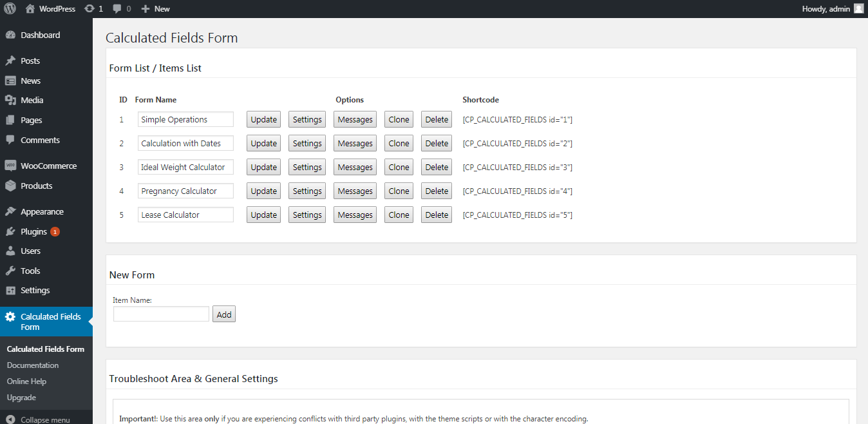Click the Plugins update count badge
The image size is (868, 424).
click(x=55, y=232)
